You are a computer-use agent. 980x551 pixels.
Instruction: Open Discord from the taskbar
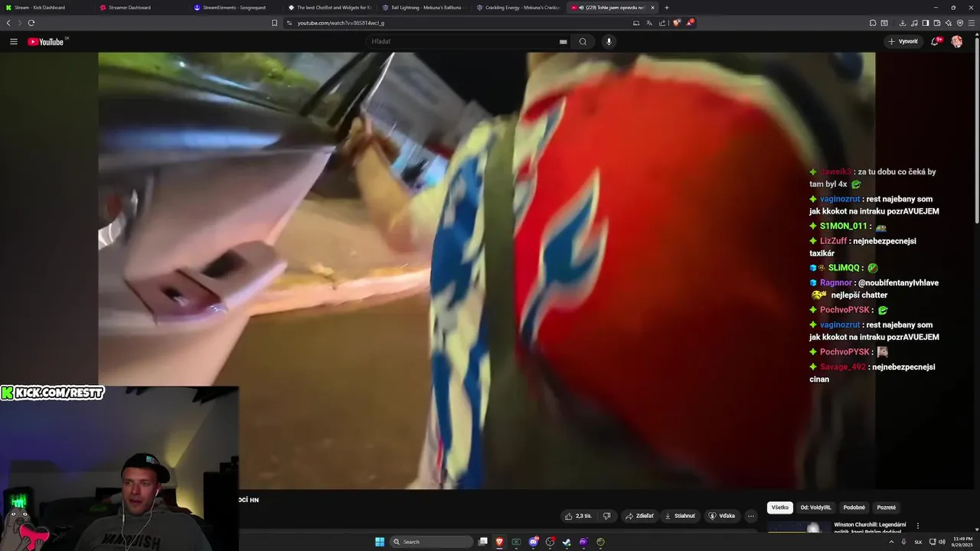pyautogui.click(x=534, y=542)
